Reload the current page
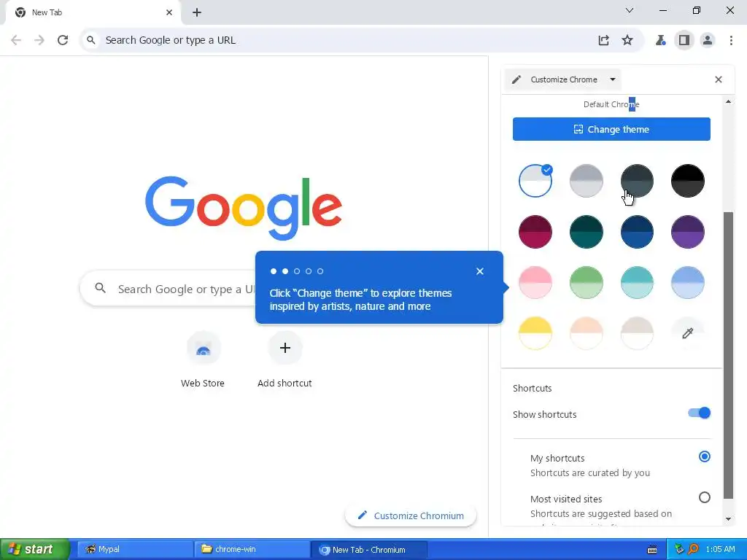The image size is (747, 560). point(63,40)
